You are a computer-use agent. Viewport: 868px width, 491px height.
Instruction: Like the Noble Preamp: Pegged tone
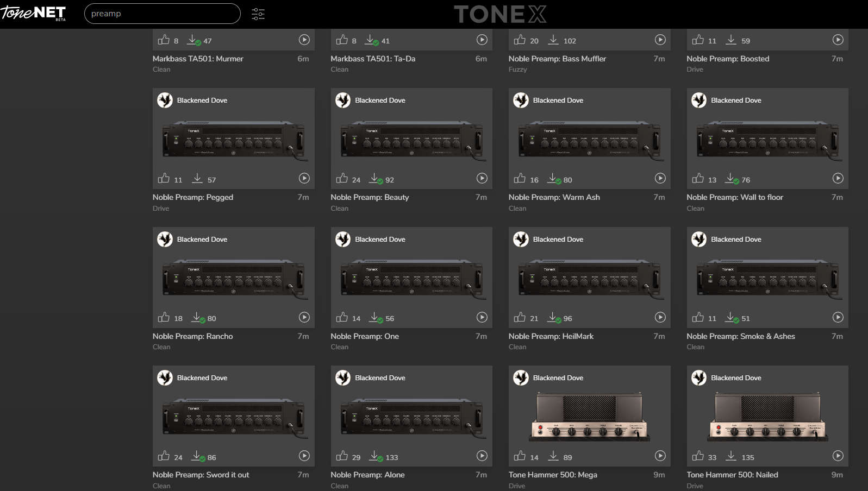164,178
